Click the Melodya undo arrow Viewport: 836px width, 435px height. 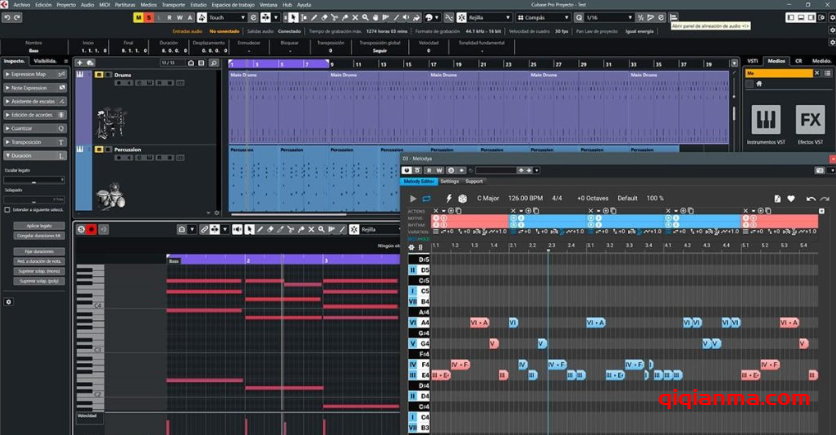tap(811, 198)
